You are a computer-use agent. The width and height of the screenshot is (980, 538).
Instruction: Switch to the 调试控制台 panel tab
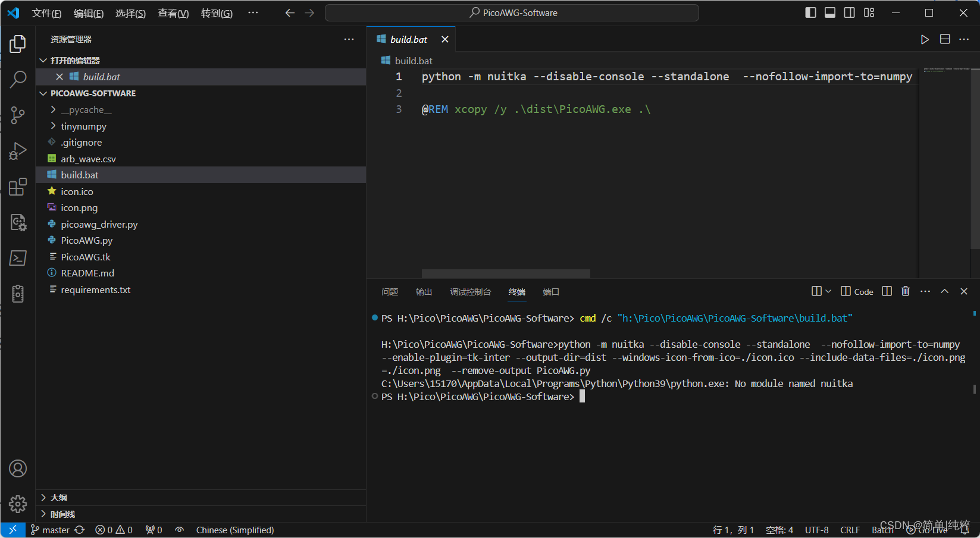click(x=471, y=292)
